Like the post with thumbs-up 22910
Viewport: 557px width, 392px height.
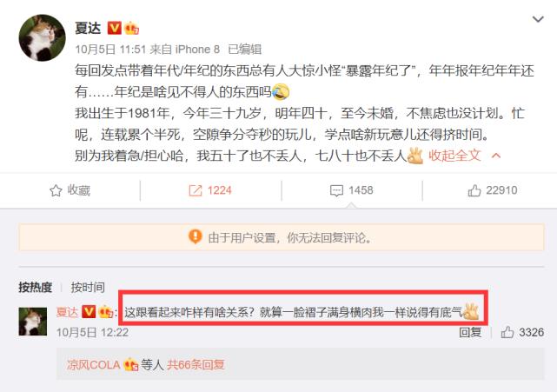point(474,190)
